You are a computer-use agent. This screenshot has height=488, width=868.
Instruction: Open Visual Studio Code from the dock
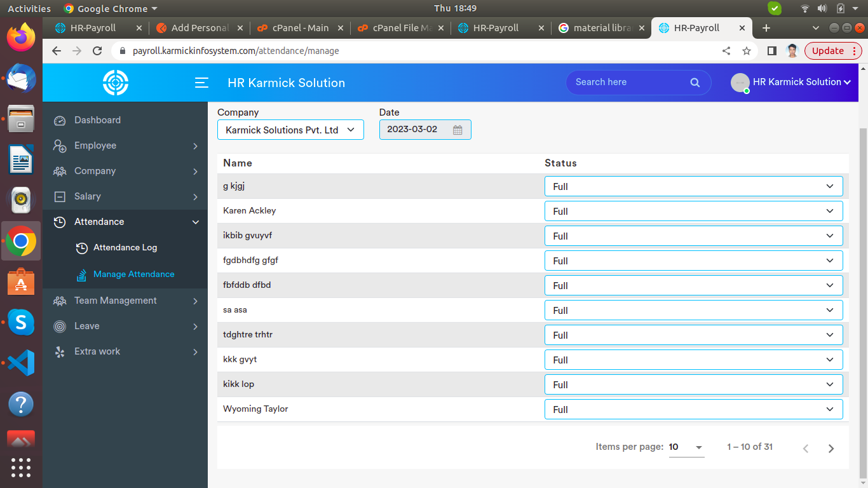(21, 363)
